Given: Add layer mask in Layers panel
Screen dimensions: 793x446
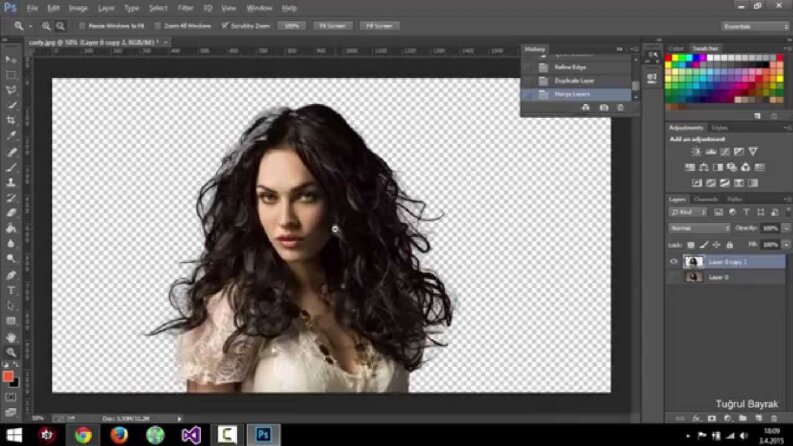Looking at the screenshot, I should 712,418.
